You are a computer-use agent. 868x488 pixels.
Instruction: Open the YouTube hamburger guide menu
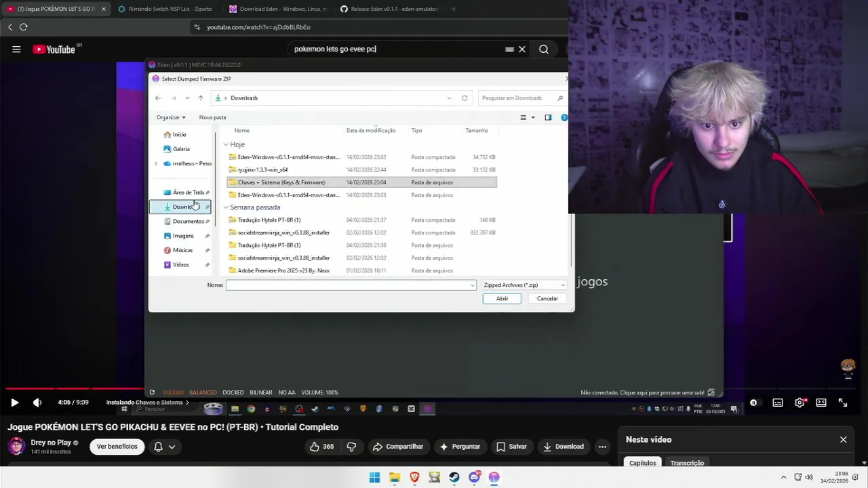pyautogui.click(x=16, y=49)
